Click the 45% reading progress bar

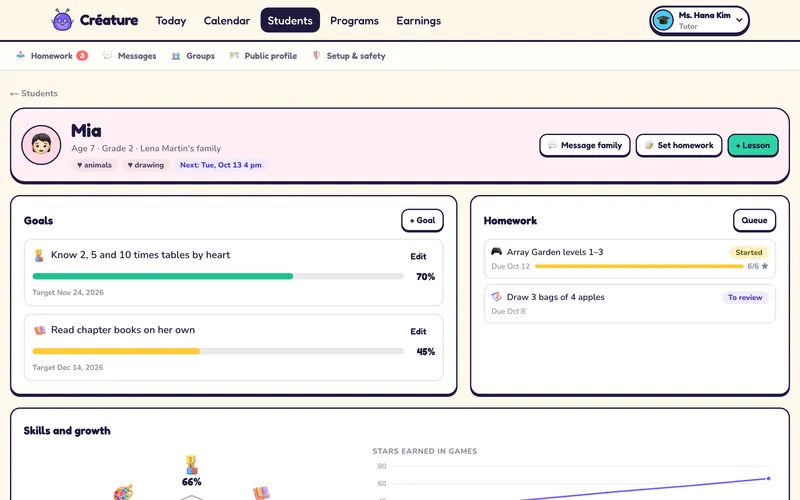218,351
